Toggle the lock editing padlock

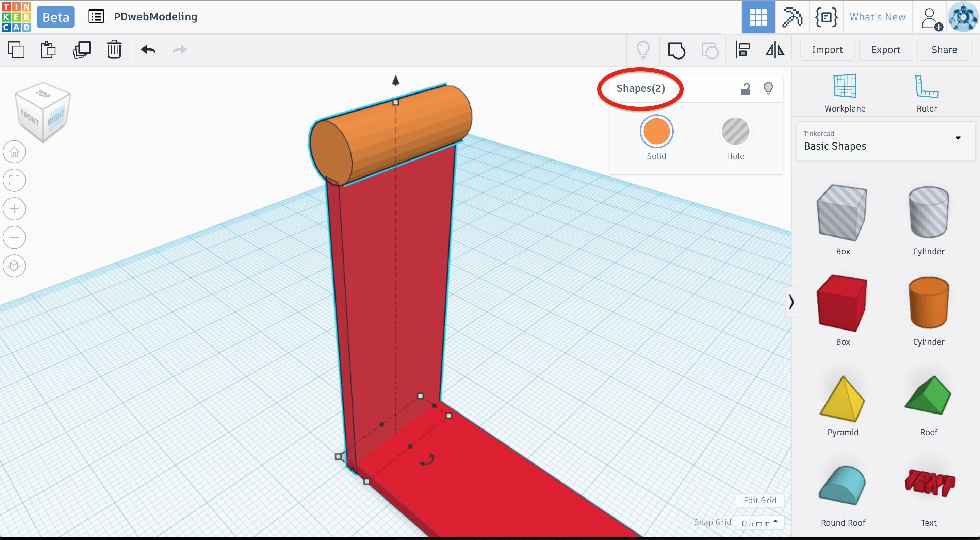click(x=745, y=89)
